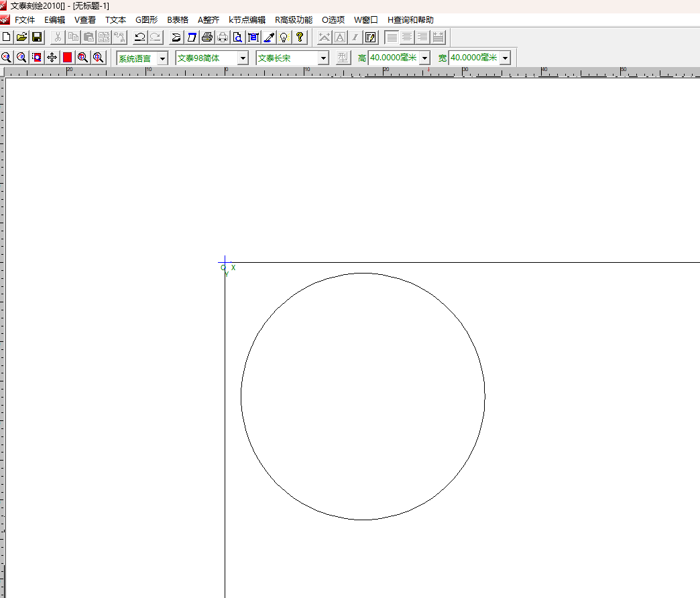Screen dimensions: 700x598
Task: Select the four-arrow pan tool
Action: 52,58
